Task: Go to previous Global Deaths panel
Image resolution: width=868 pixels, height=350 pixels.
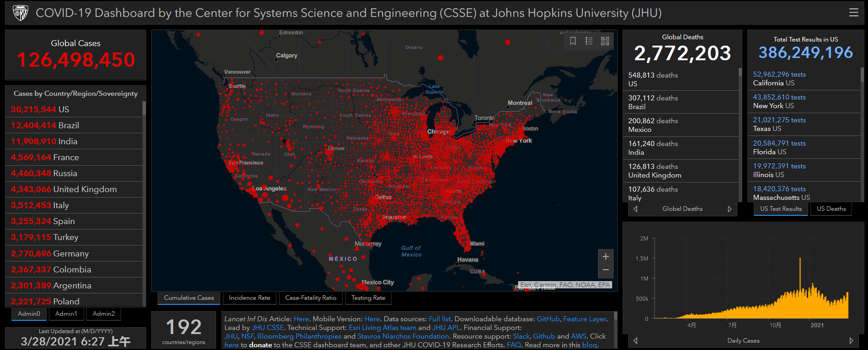Action: tap(635, 209)
